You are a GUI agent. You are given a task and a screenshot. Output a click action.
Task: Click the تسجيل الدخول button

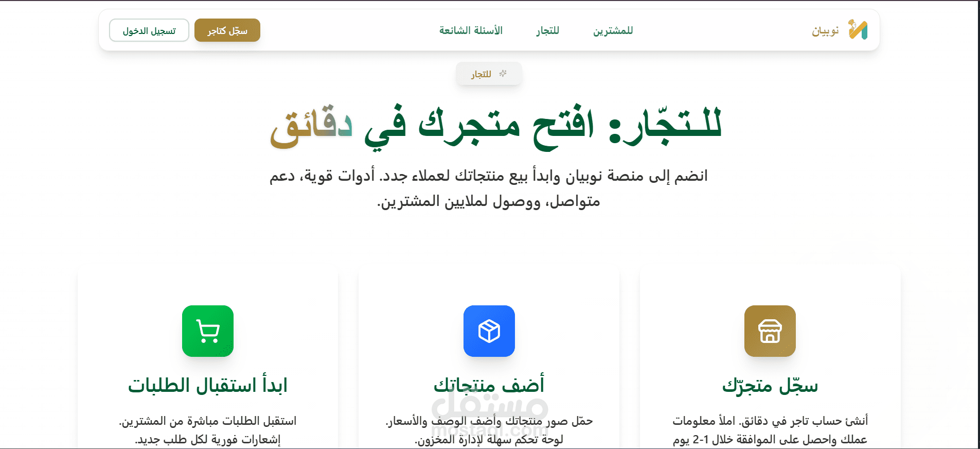[149, 30]
